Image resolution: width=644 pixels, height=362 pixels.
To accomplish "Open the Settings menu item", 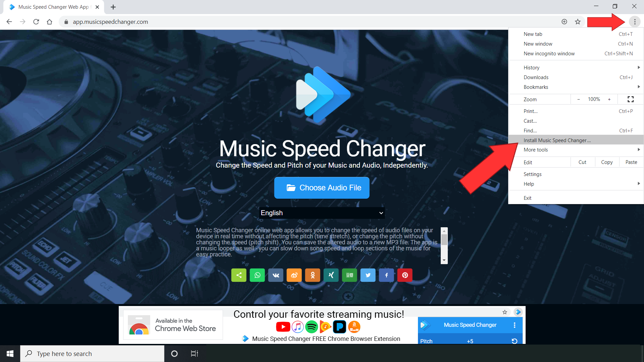I will coord(533,174).
